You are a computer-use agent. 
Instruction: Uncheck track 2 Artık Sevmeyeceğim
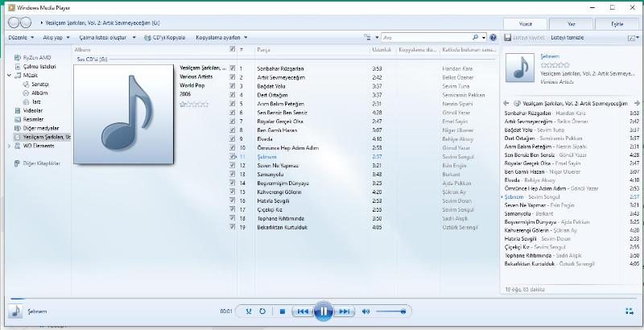pos(233,77)
